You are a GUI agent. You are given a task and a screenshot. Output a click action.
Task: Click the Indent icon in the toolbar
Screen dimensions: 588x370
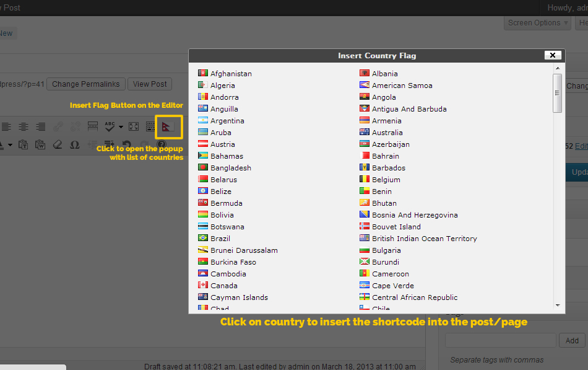point(109,144)
